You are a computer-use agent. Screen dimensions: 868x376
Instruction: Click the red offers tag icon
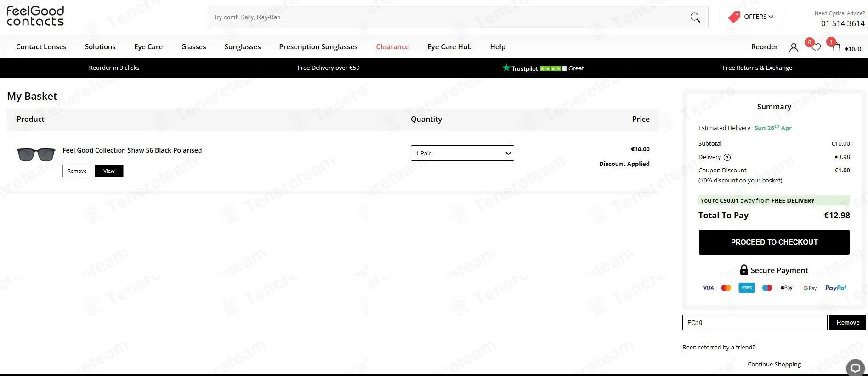(734, 17)
